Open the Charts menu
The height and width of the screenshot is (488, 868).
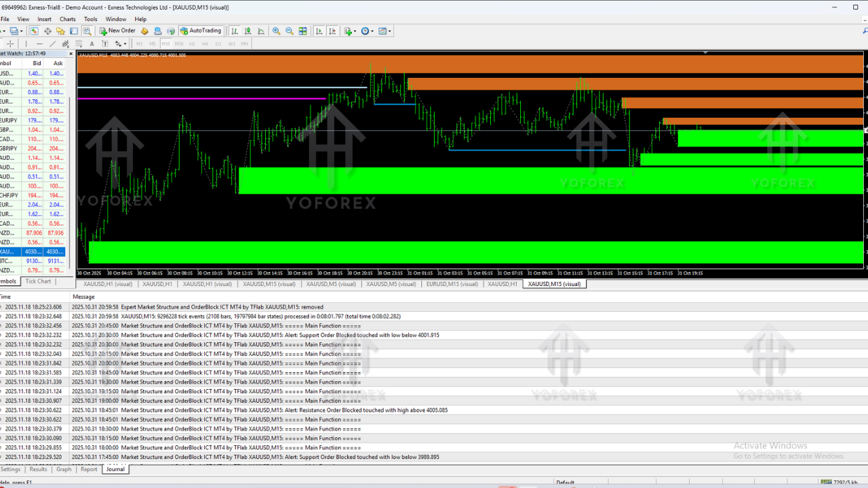(x=67, y=19)
